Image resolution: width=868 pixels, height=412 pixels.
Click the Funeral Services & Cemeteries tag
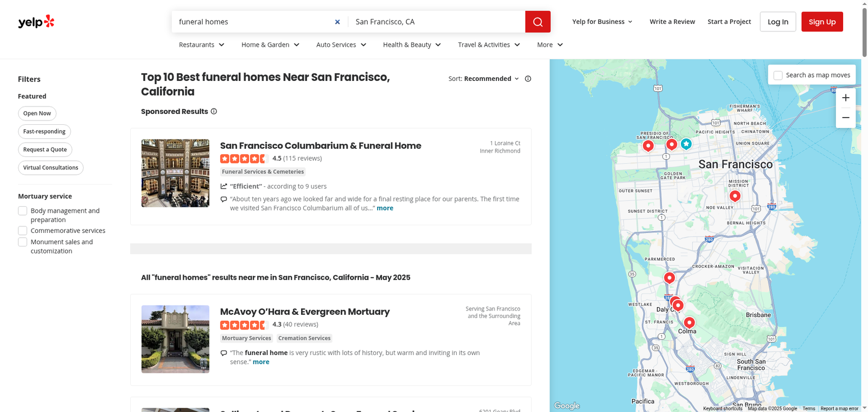[x=263, y=172]
